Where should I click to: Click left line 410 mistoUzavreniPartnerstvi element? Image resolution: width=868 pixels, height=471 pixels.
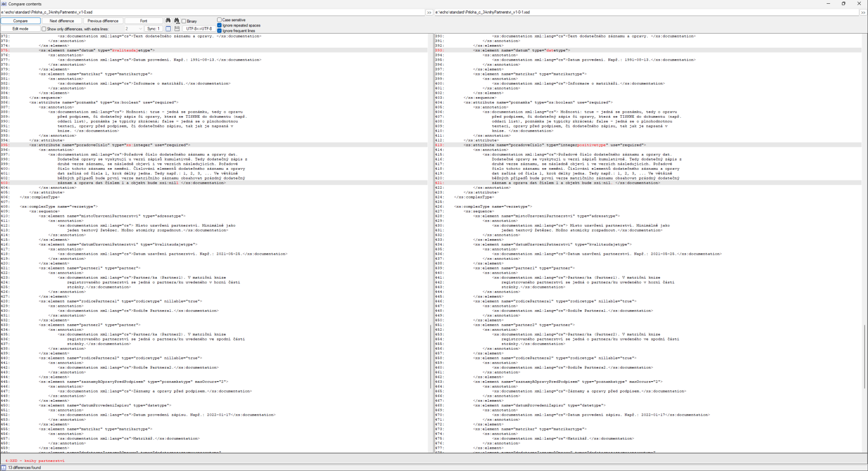click(x=112, y=216)
